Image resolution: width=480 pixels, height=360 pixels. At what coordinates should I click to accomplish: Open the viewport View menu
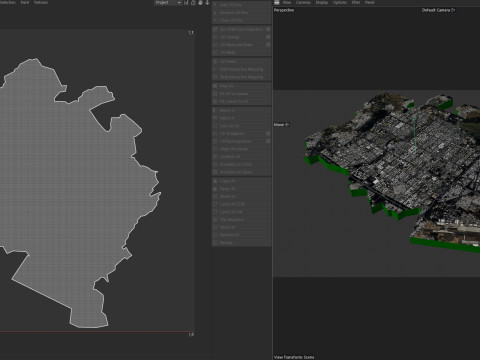point(287,3)
